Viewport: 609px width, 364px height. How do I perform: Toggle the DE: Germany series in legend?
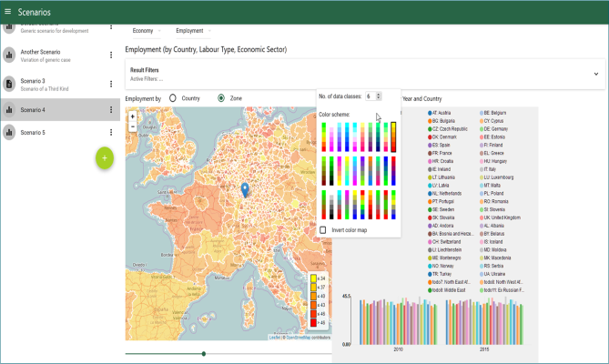493,129
